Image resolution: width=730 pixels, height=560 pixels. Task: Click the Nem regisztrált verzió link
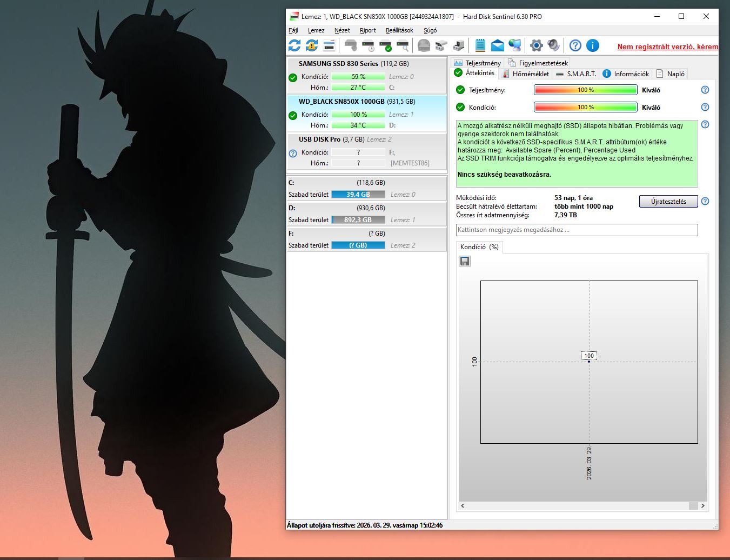click(x=668, y=46)
